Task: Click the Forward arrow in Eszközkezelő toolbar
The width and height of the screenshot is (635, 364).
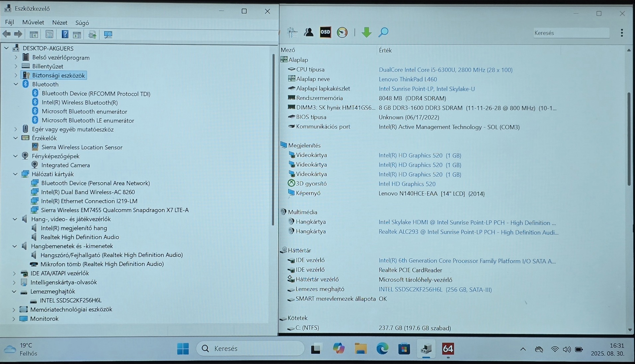Action: (x=18, y=34)
